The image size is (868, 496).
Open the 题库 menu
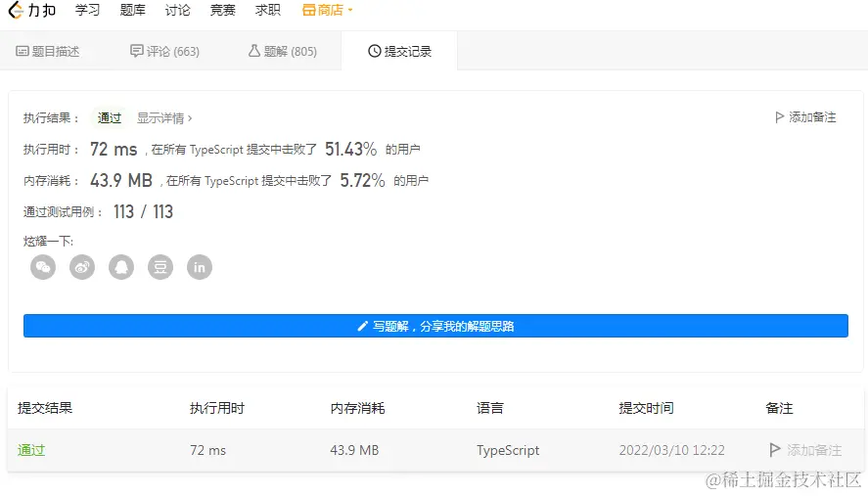[133, 10]
